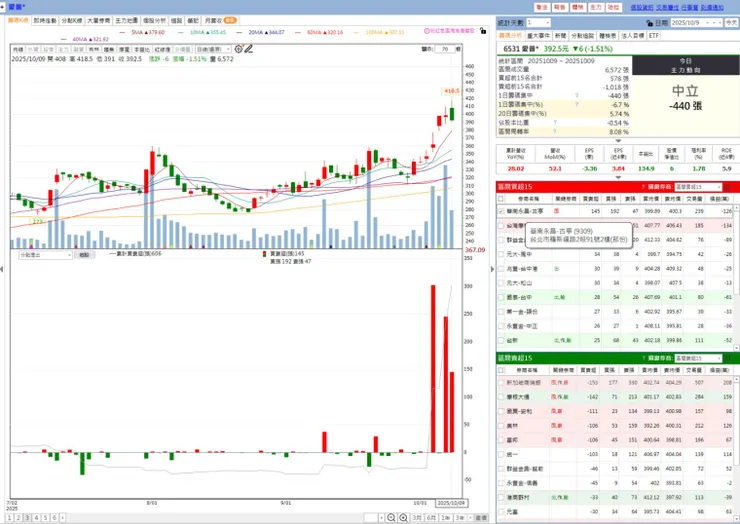Open the ETF tab
Screen dimensions: 740x524
(654, 36)
